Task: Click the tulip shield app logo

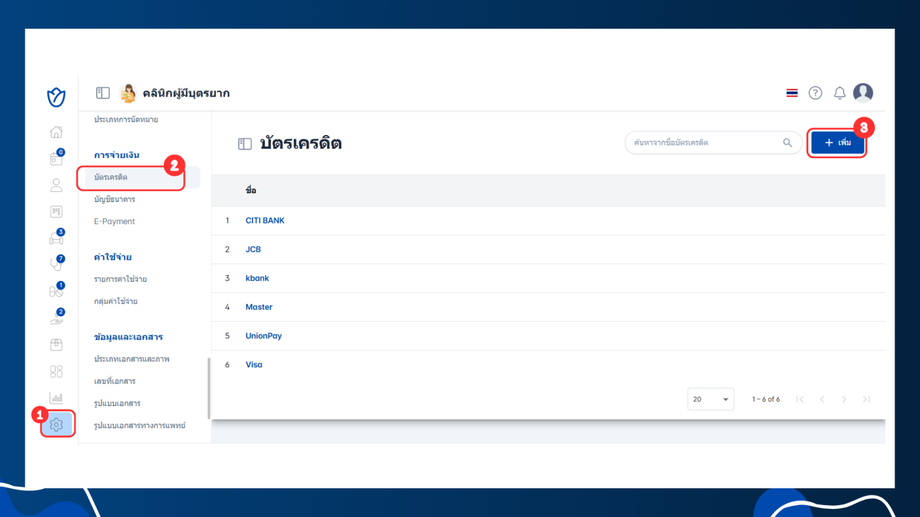Action: [x=56, y=97]
